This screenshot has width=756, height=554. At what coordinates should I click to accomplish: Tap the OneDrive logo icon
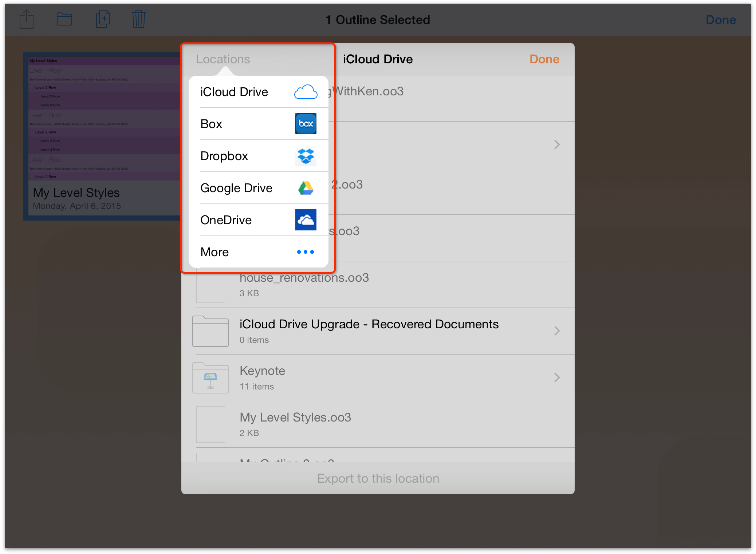click(306, 220)
